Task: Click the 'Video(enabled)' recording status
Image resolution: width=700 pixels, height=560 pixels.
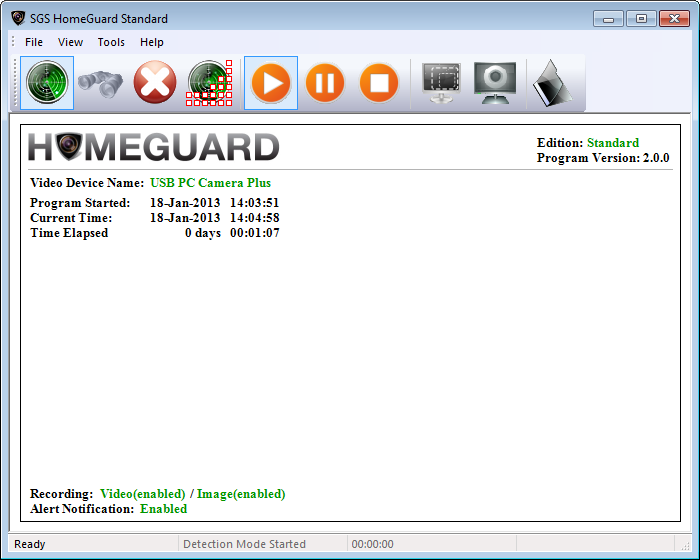Action: click(x=142, y=494)
